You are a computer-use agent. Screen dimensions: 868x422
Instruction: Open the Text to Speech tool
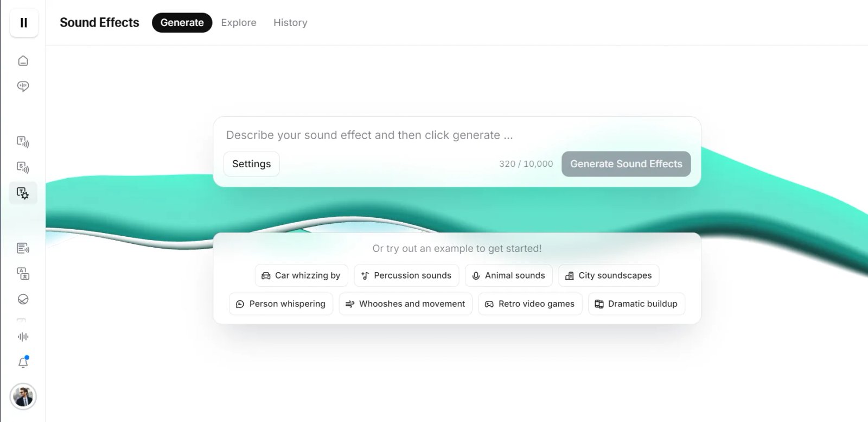coord(23,142)
